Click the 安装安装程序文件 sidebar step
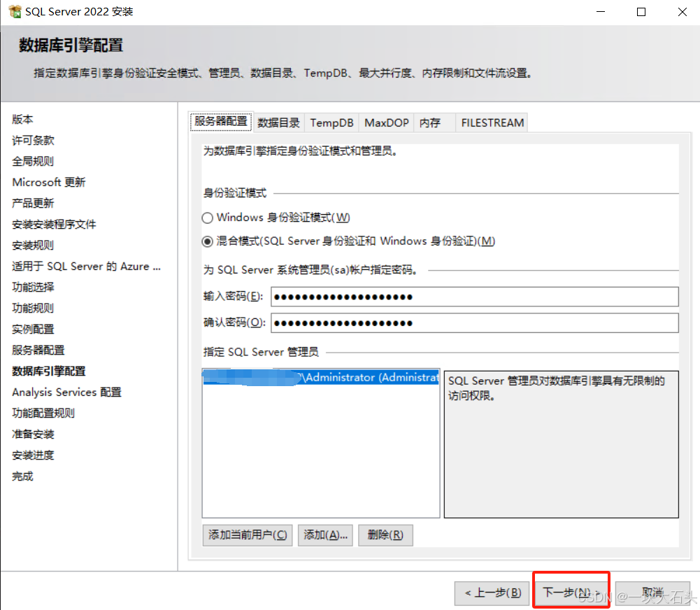Viewport: 700px width, 610px height. point(54,224)
